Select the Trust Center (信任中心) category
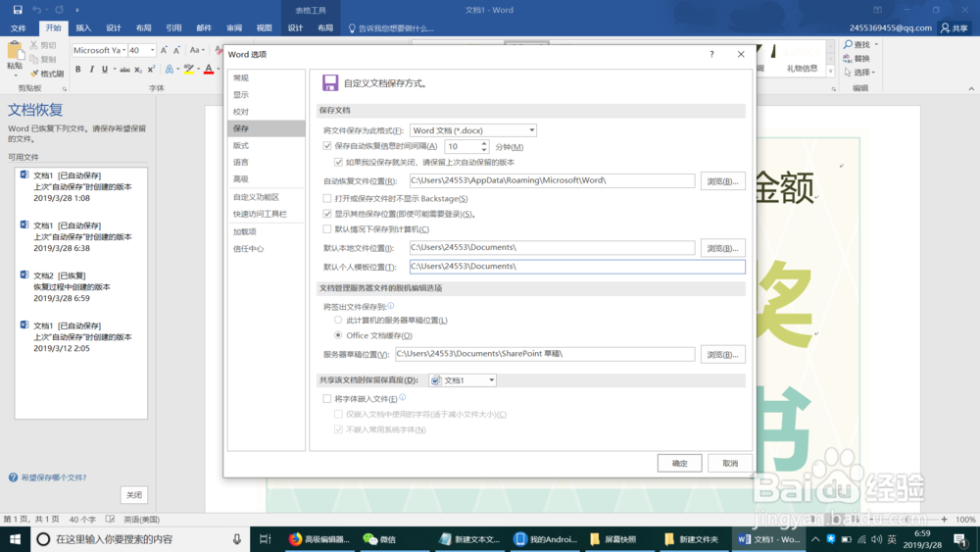Image resolution: width=980 pixels, height=552 pixels. (267, 249)
